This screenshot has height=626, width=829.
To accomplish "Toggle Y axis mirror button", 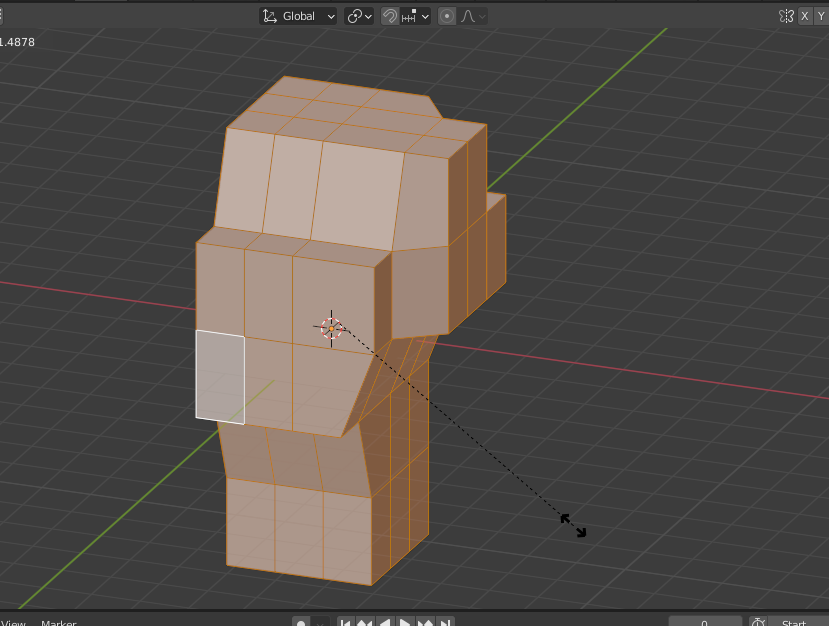I will pos(821,16).
